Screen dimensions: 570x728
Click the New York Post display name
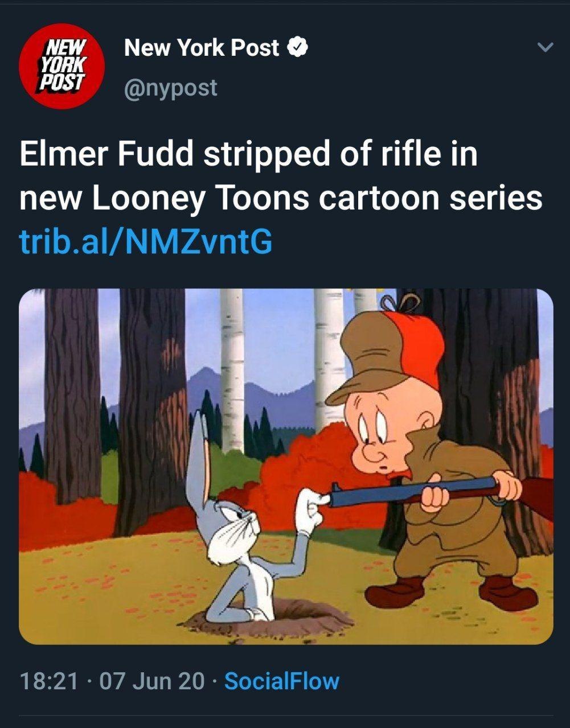pyautogui.click(x=202, y=48)
